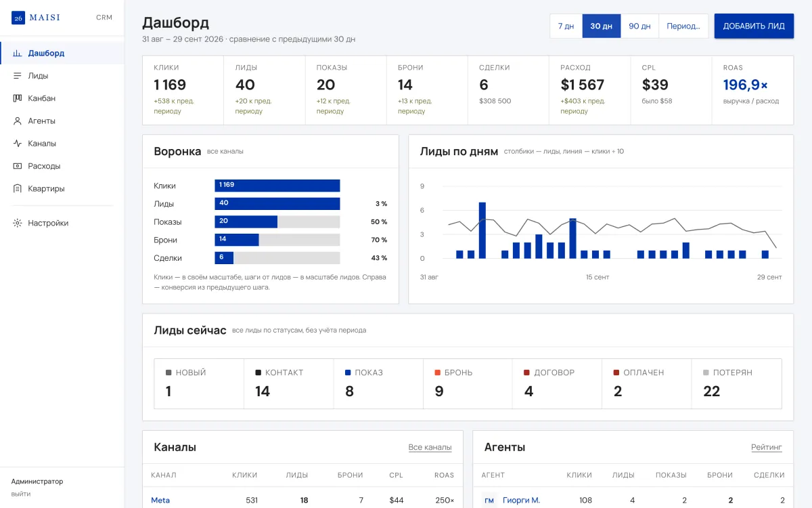The height and width of the screenshot is (508, 812).
Task: Open the Meta channel link
Action: coord(160,501)
